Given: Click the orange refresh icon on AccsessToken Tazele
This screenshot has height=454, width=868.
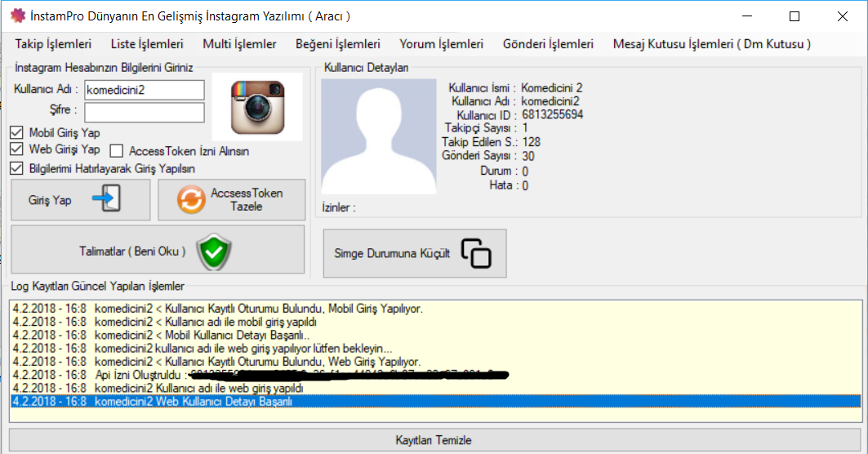Looking at the screenshot, I should click(191, 199).
